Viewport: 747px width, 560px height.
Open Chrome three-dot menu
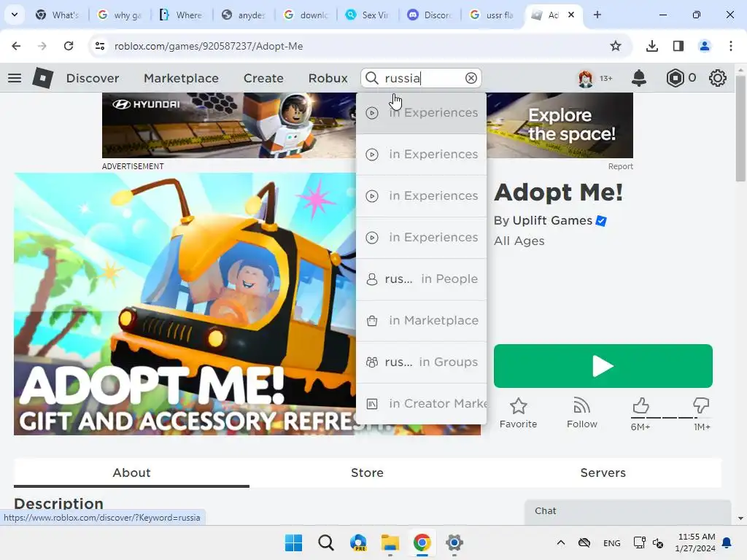pos(731,46)
